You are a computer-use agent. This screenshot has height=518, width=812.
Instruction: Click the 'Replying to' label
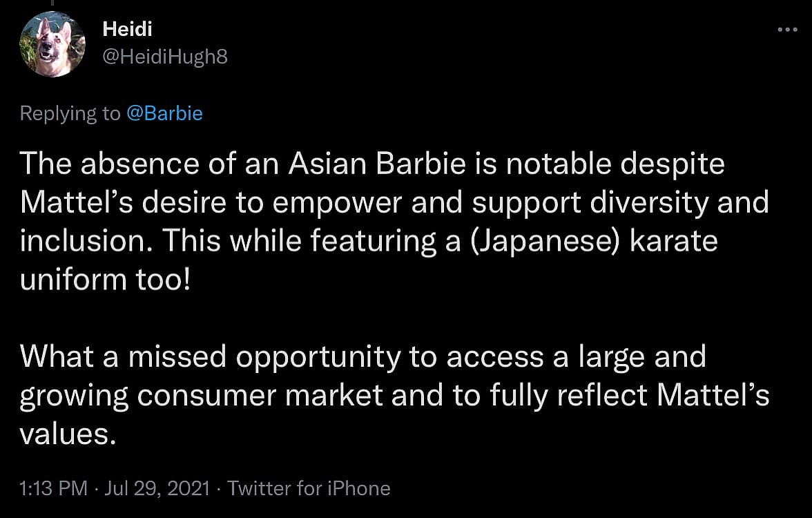70,113
